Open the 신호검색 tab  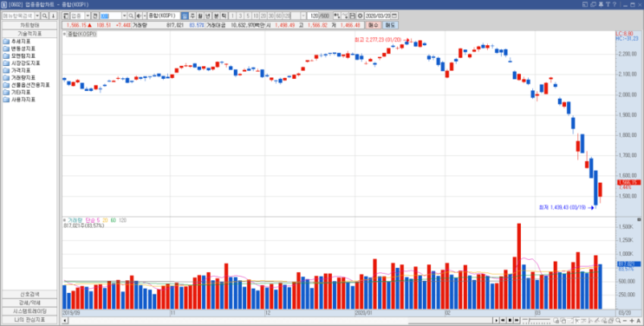tap(29, 294)
